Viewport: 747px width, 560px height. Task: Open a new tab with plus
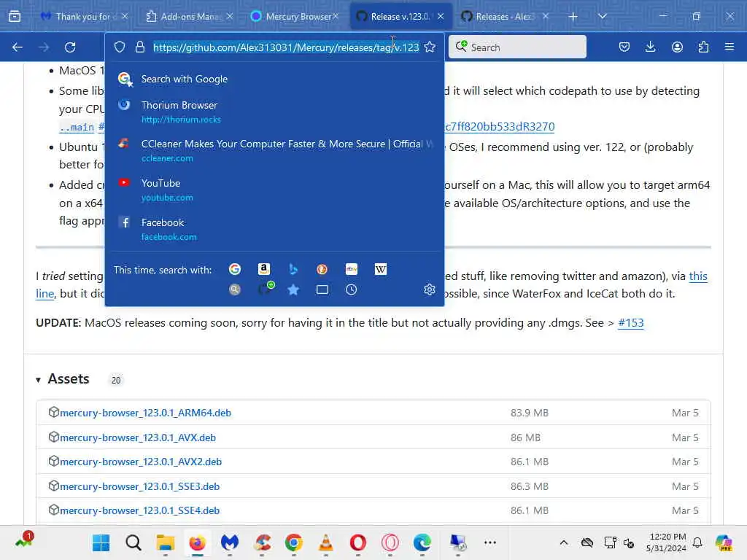coord(573,17)
